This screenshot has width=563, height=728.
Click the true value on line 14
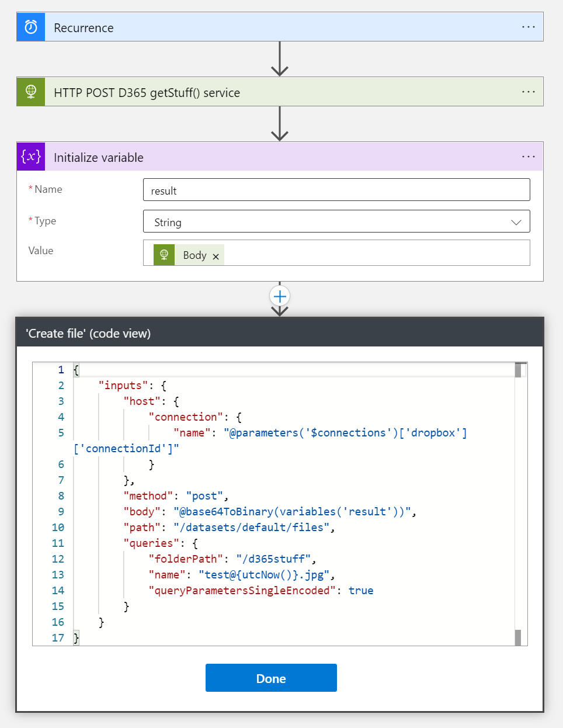pyautogui.click(x=361, y=591)
